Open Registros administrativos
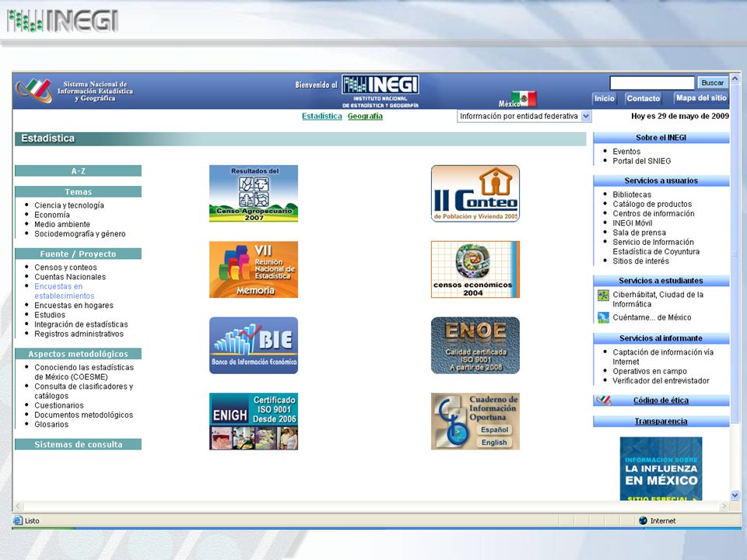The height and width of the screenshot is (560, 747). [x=79, y=334]
